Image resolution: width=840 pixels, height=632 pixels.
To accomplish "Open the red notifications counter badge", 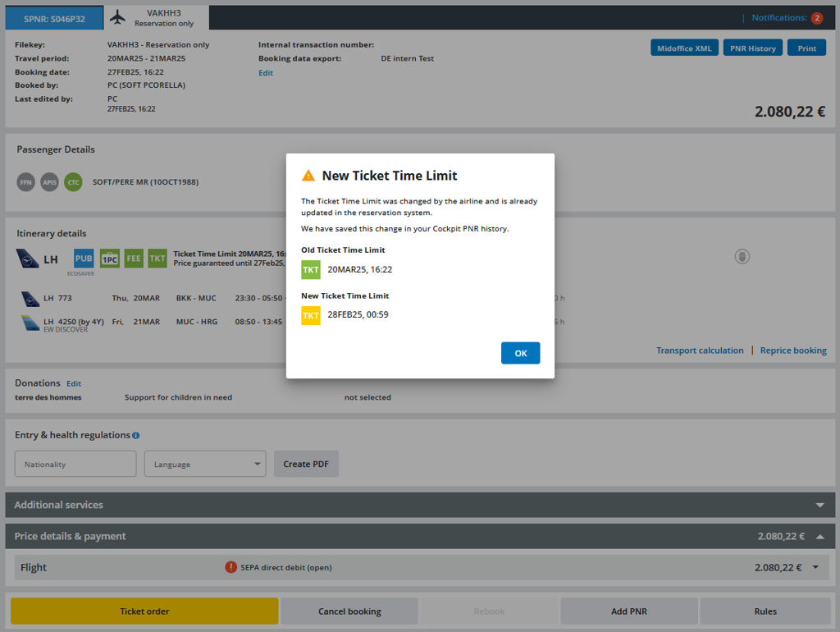I will [x=816, y=18].
